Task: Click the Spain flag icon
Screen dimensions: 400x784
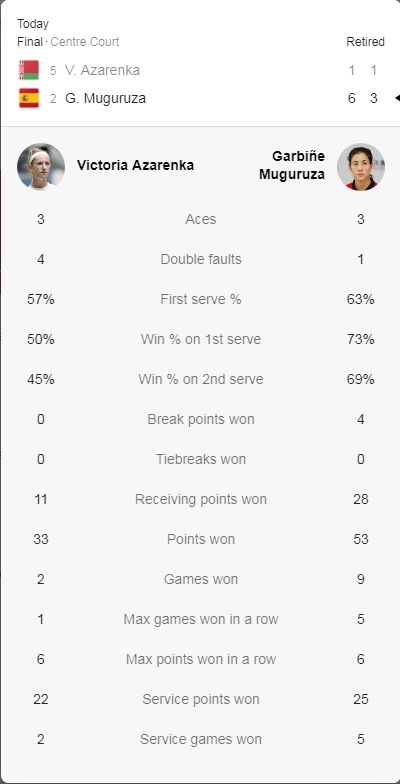Action: [28, 98]
